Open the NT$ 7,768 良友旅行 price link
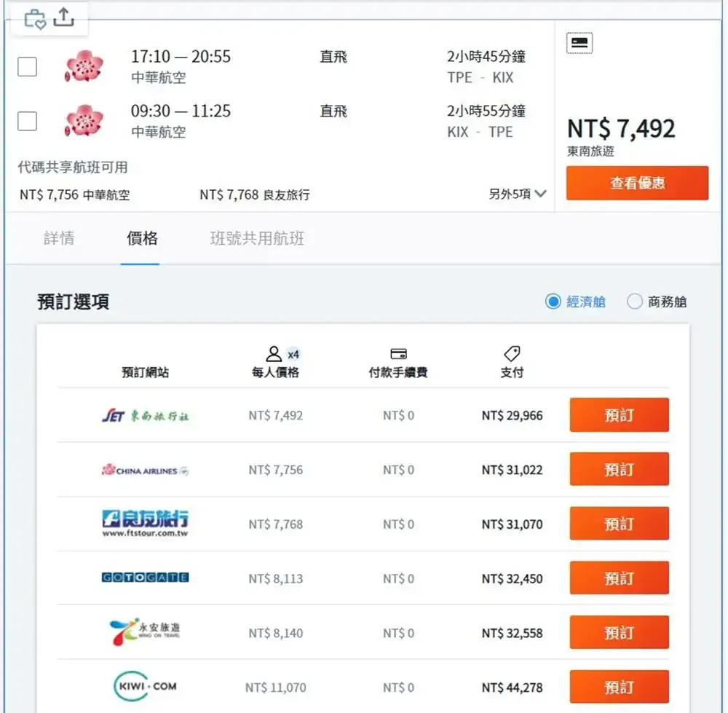This screenshot has height=713, width=728. (255, 194)
